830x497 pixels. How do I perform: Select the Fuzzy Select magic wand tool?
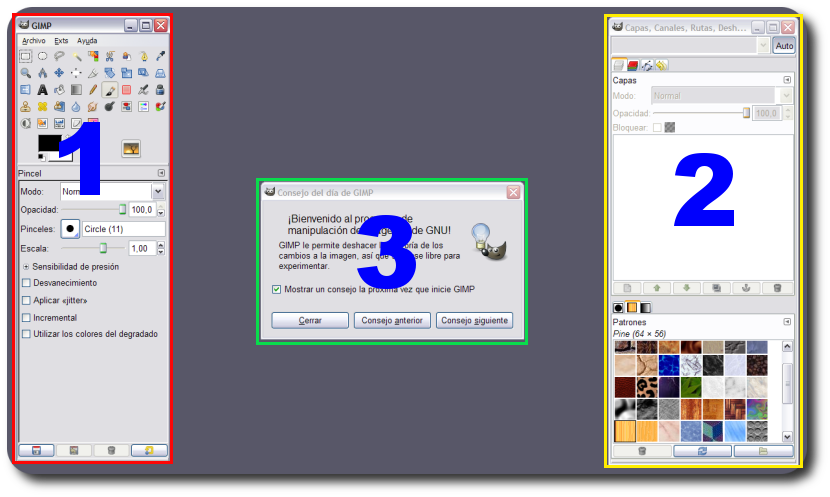[76, 56]
